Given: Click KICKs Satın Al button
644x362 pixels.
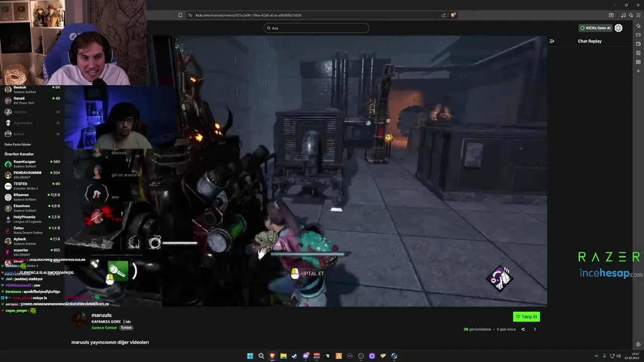Looking at the screenshot, I should 595,28.
